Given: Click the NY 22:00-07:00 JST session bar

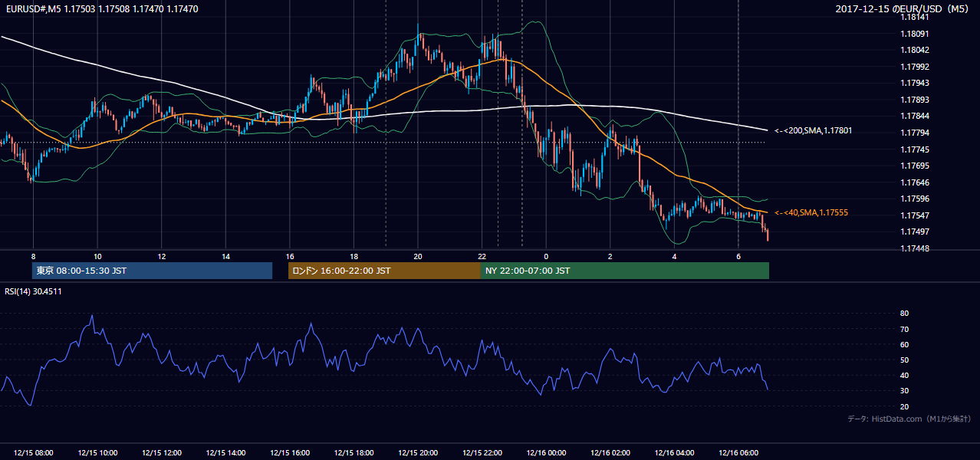Looking at the screenshot, I should point(625,271).
